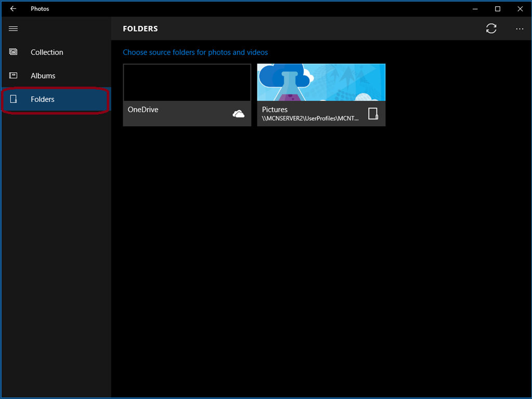The image size is (532, 399).
Task: Click the Albums icon in sidebar
Action: (x=13, y=75)
